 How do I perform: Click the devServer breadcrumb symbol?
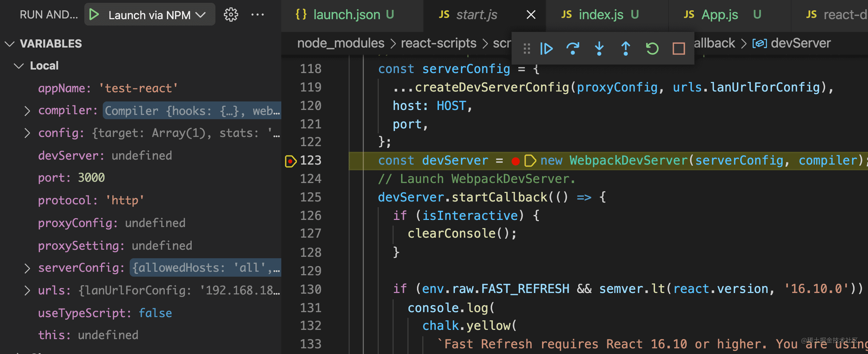(x=800, y=43)
